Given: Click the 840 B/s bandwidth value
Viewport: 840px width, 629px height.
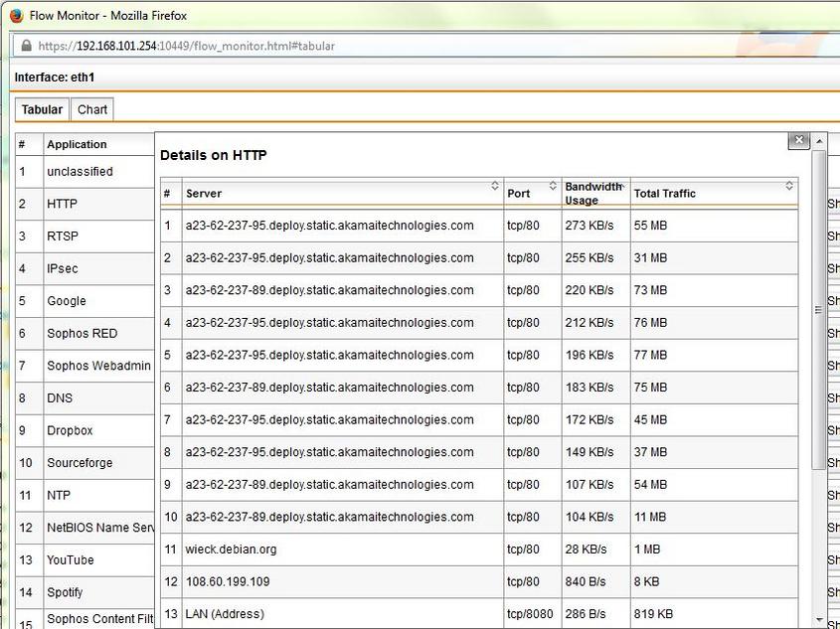Looking at the screenshot, I should point(586,582).
